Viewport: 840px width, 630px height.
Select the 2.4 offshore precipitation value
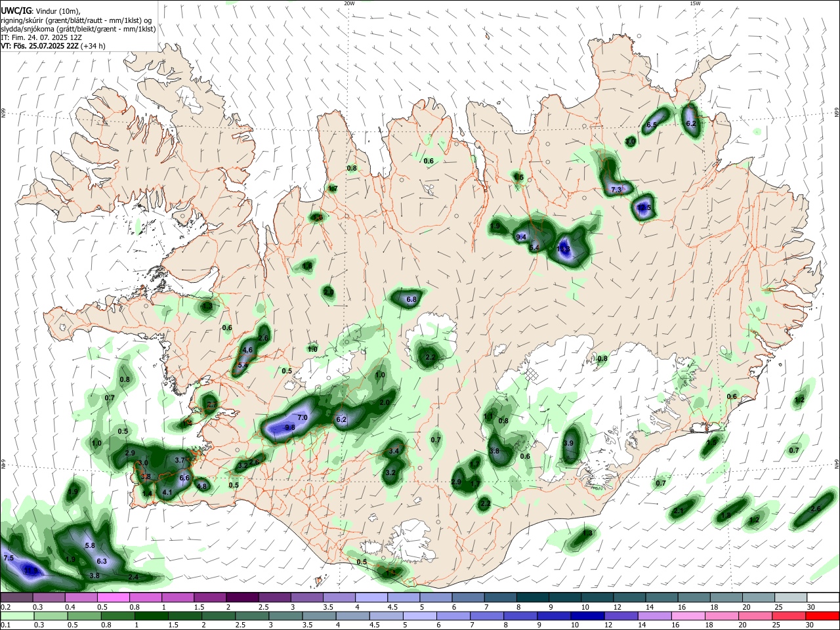pos(133,577)
